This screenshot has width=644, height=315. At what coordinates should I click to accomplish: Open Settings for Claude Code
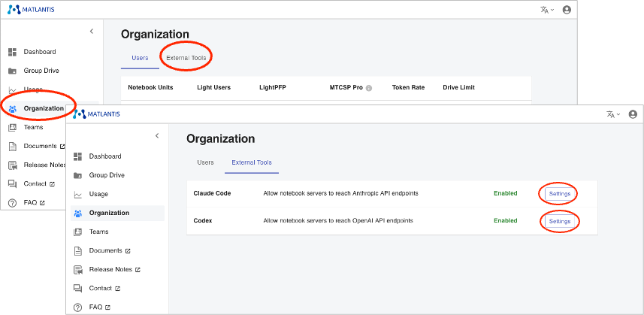click(560, 194)
